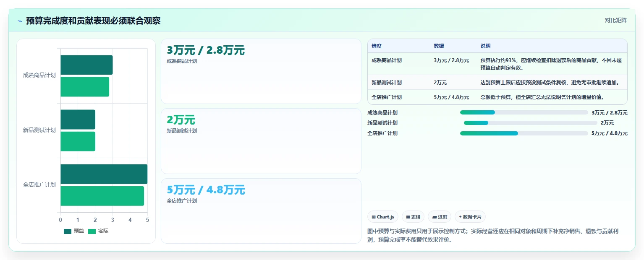This screenshot has width=644, height=260.
Task: Click the 全店推广计划 progress bar
Action: point(524,133)
